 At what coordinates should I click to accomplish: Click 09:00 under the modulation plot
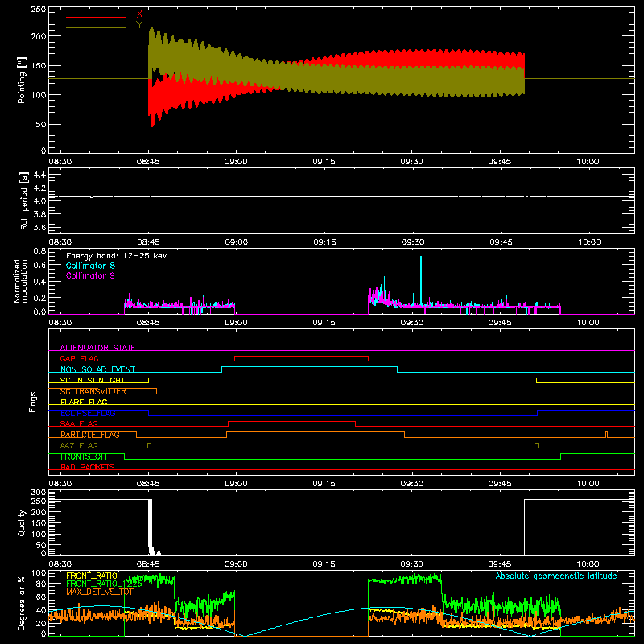[236, 323]
